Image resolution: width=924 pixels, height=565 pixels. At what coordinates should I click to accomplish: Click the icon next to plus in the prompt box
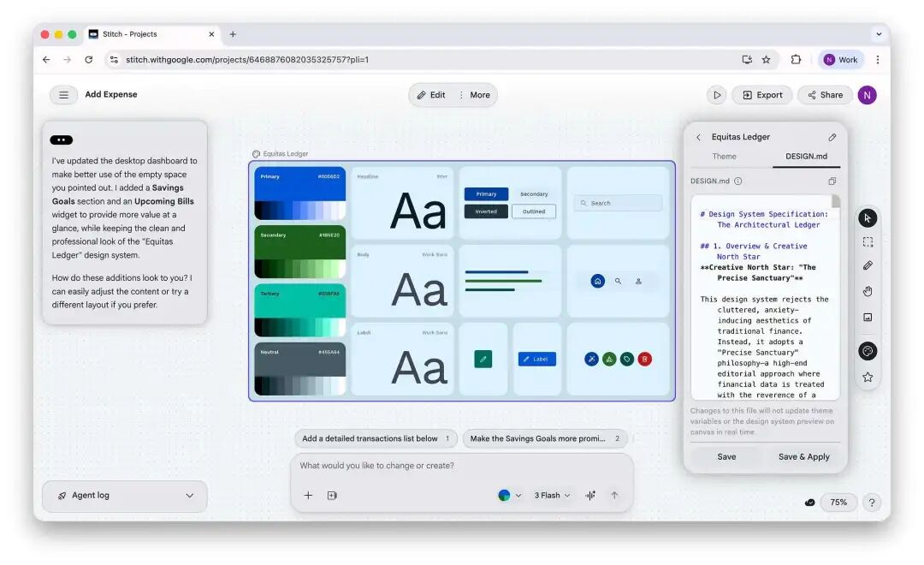(332, 496)
